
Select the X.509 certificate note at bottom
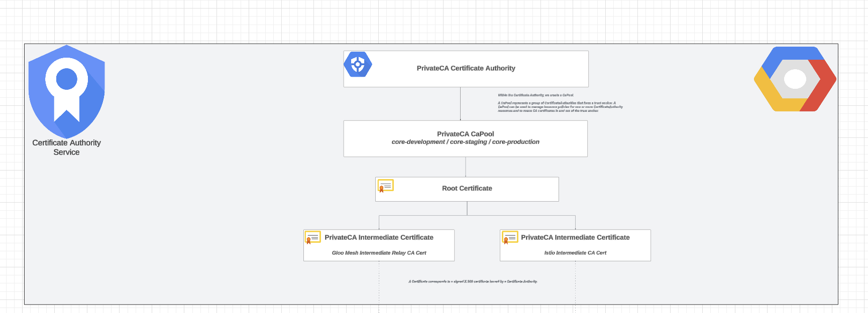click(473, 281)
